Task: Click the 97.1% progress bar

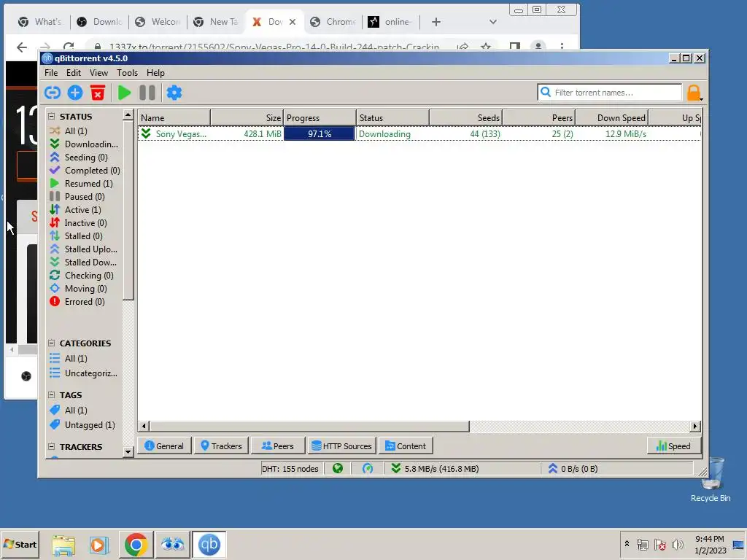Action: pos(320,134)
